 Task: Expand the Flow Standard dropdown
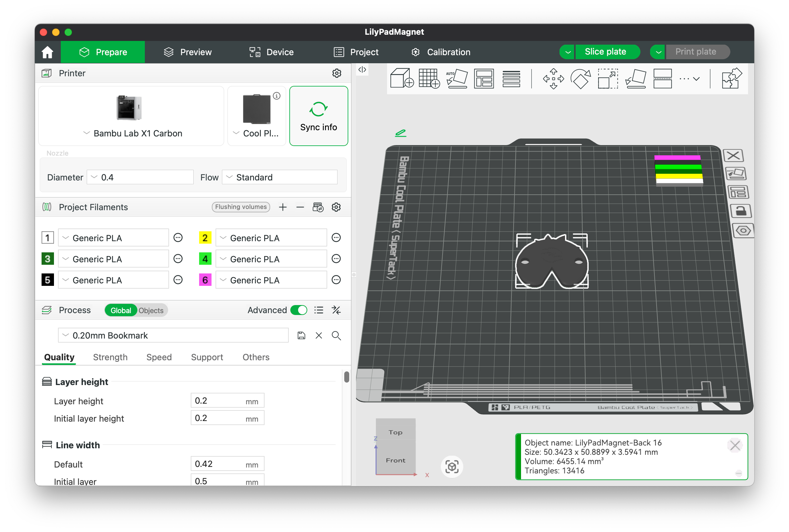coord(280,177)
